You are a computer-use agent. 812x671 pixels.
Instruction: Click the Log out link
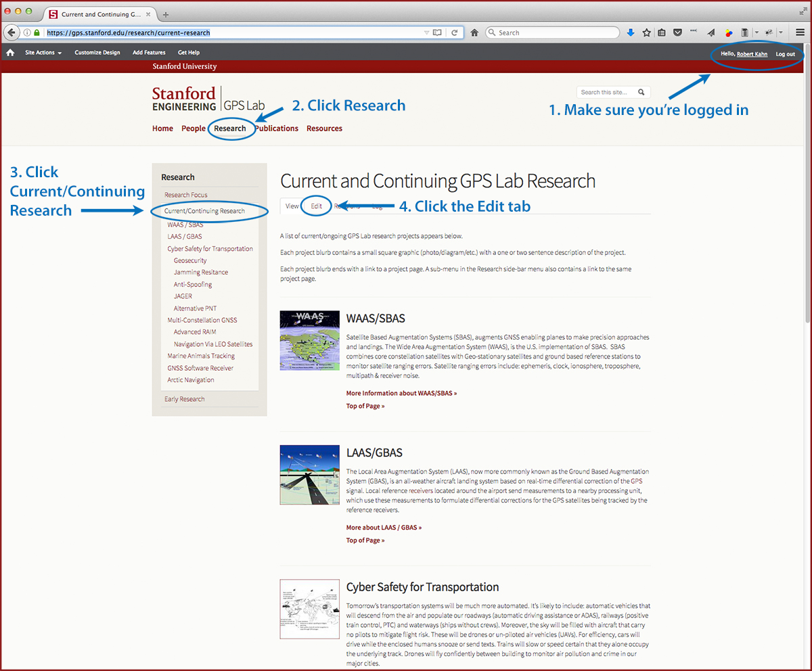point(785,54)
